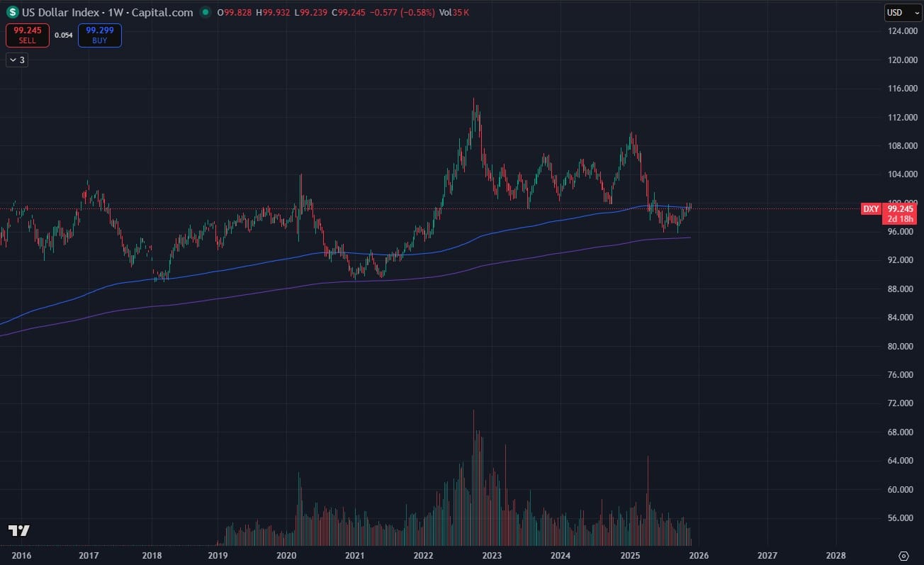Image resolution: width=924 pixels, height=565 pixels.
Task: Click the 2028 label on time axis
Action: [x=835, y=555]
